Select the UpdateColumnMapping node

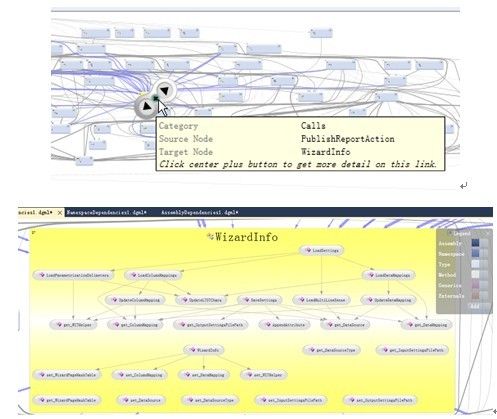(135, 300)
